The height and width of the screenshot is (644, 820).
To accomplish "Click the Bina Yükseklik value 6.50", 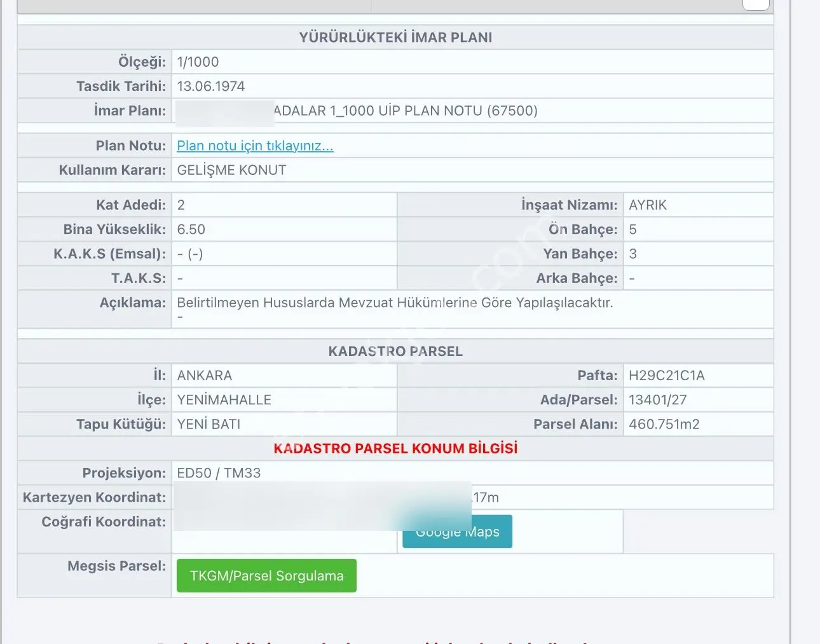I will pyautogui.click(x=191, y=229).
